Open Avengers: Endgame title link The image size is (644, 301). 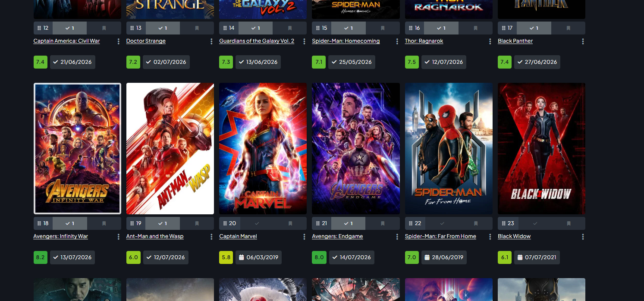click(337, 236)
